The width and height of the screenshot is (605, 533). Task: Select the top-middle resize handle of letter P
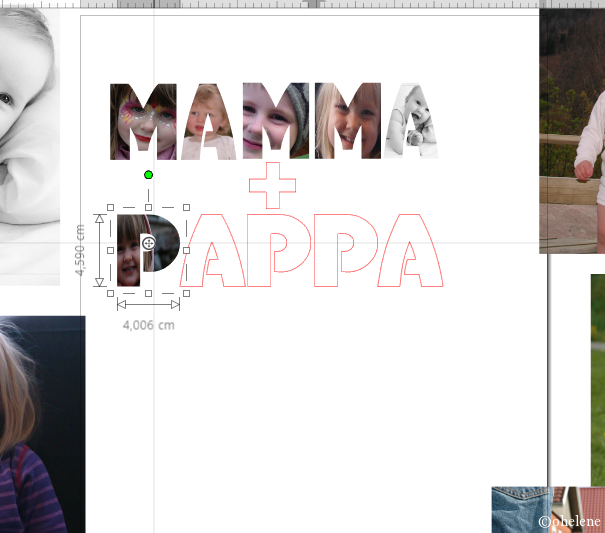(x=149, y=208)
